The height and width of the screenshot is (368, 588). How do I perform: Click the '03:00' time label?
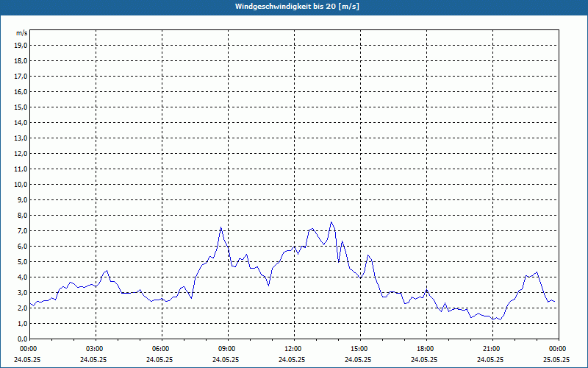point(95,349)
